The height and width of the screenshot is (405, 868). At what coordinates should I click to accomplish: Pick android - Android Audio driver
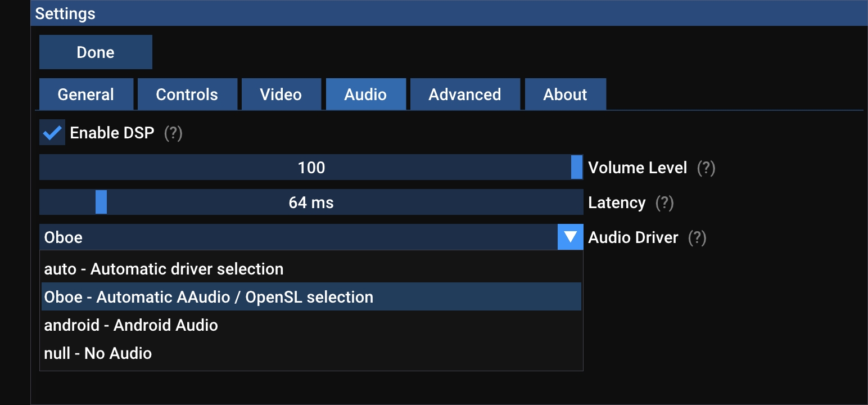311,325
